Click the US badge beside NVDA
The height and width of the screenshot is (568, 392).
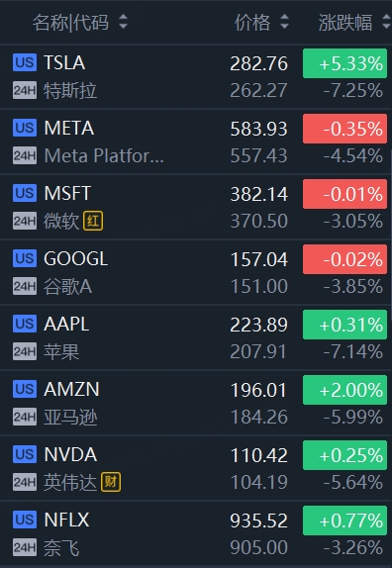(x=25, y=454)
